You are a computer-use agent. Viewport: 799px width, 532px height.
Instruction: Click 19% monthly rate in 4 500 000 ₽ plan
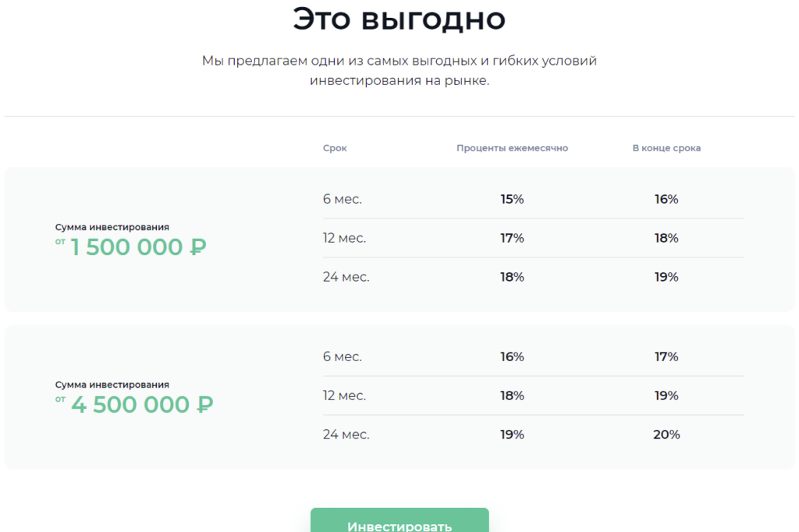(x=512, y=434)
